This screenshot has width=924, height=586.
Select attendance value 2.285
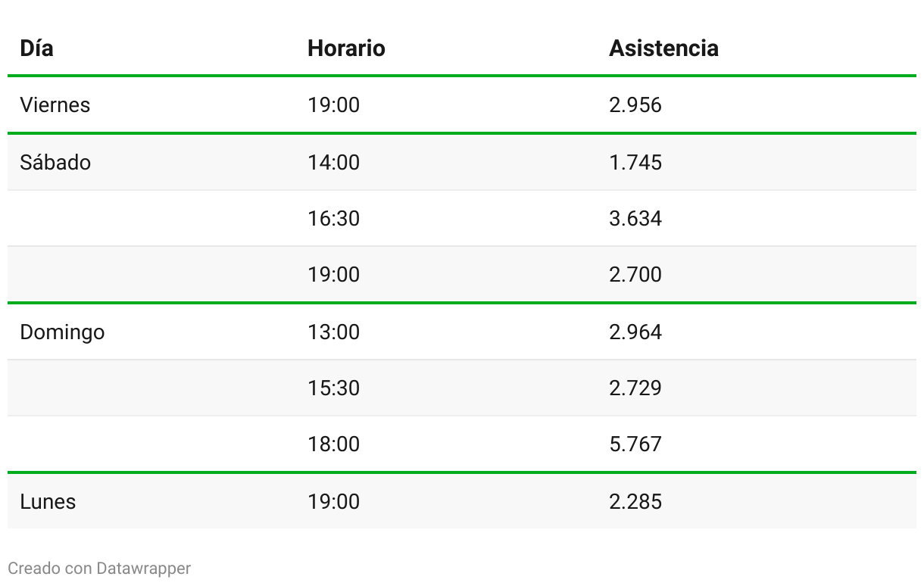pos(635,501)
